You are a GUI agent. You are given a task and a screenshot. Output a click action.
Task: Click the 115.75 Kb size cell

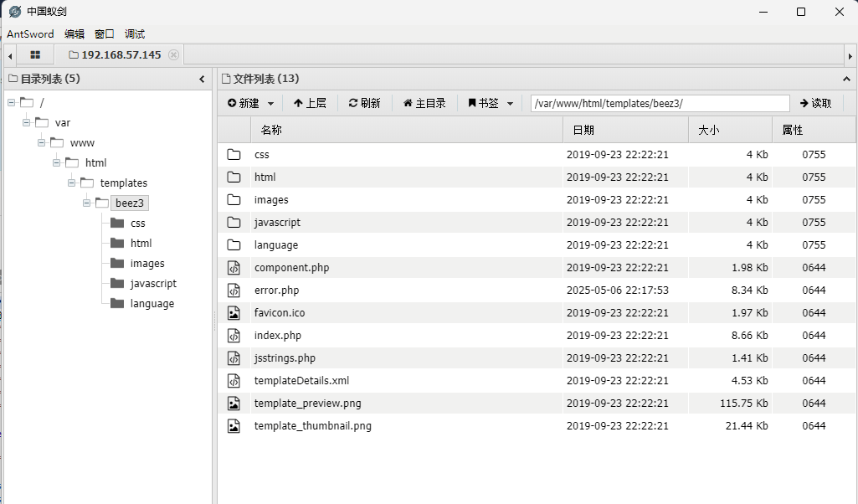(743, 404)
